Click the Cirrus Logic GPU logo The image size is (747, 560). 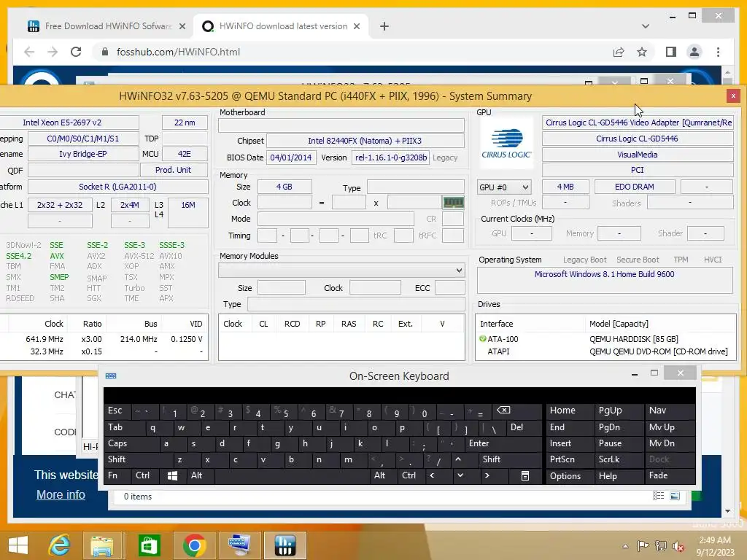tap(506, 143)
